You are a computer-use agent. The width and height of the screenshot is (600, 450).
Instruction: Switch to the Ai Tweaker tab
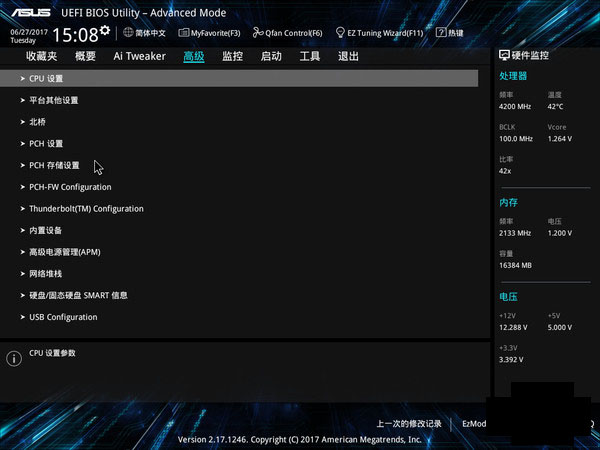pyautogui.click(x=139, y=56)
